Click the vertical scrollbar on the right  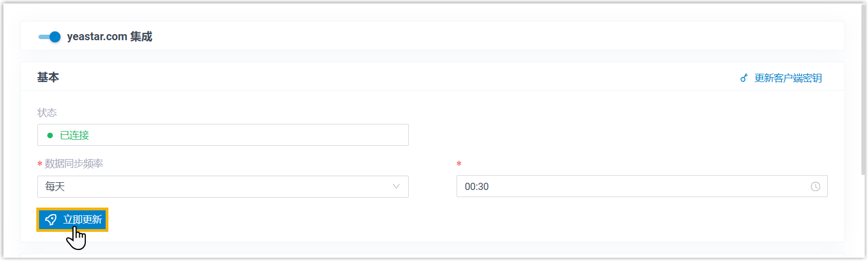pyautogui.click(x=864, y=88)
